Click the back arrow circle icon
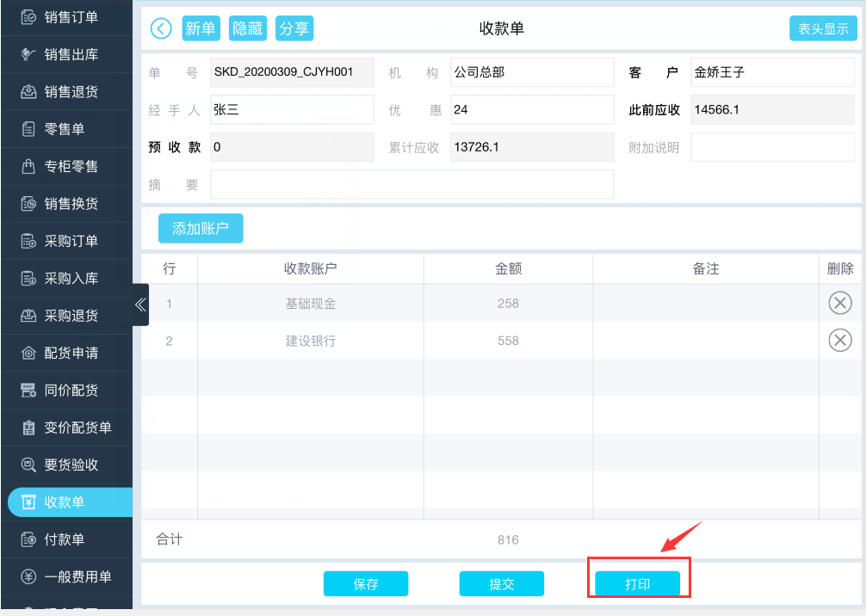 click(x=161, y=28)
